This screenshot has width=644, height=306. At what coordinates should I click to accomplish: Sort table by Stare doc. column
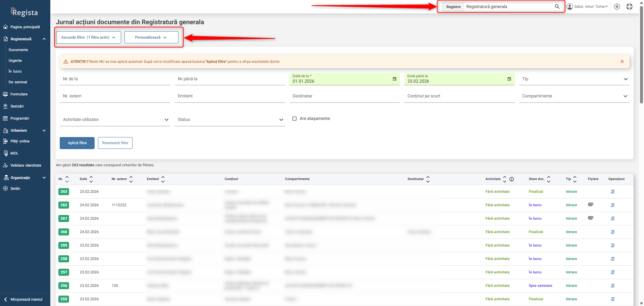549,179
